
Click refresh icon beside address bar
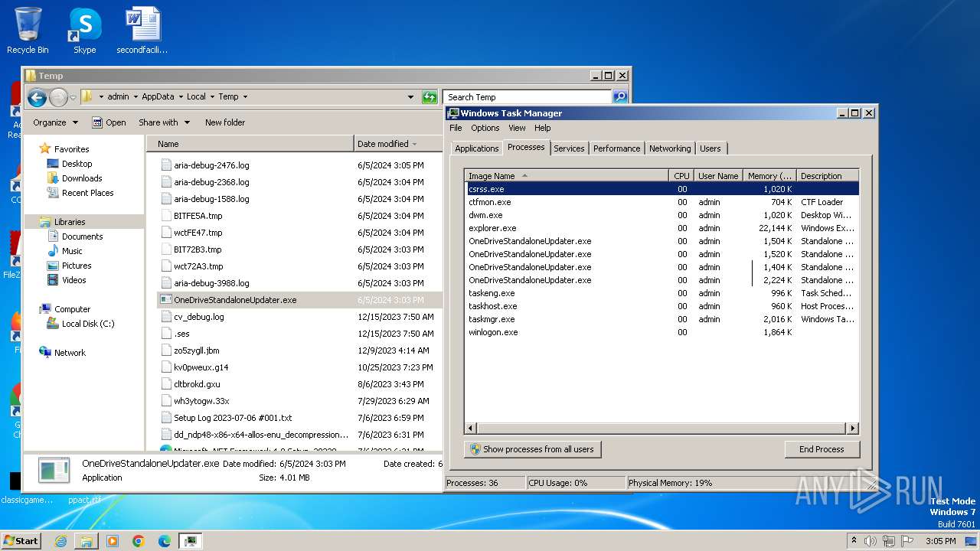tap(430, 97)
